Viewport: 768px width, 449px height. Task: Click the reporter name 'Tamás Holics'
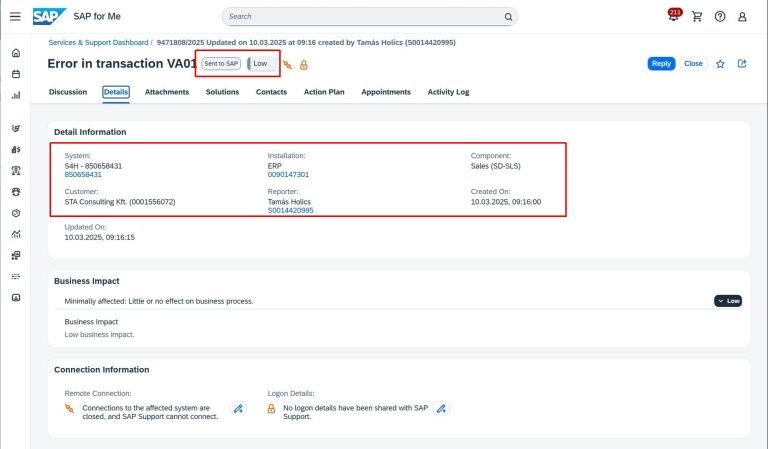click(289, 202)
